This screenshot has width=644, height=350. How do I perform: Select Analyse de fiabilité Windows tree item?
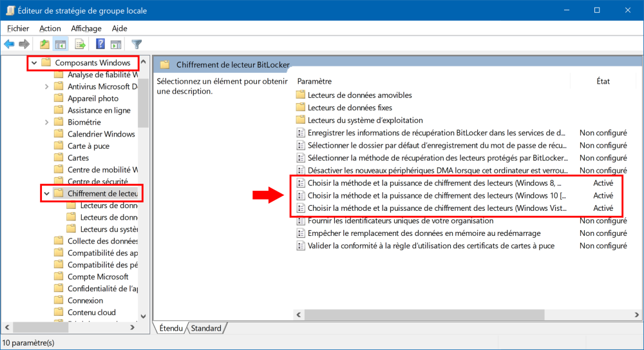pos(102,75)
